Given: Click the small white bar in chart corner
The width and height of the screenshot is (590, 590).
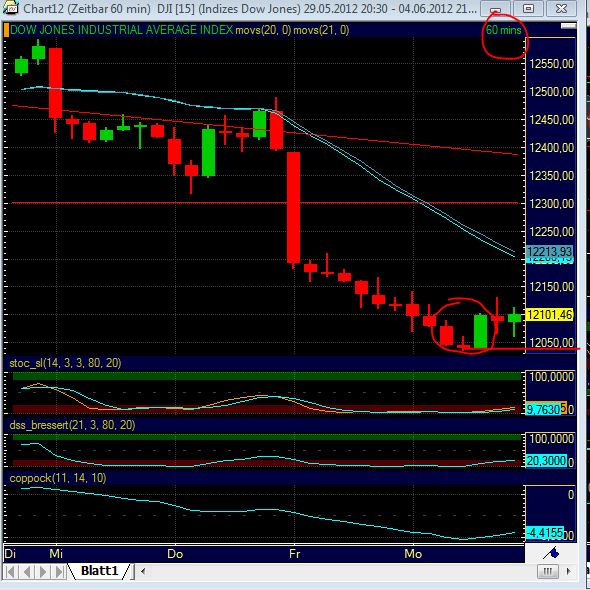Looking at the screenshot, I should coord(568,26).
